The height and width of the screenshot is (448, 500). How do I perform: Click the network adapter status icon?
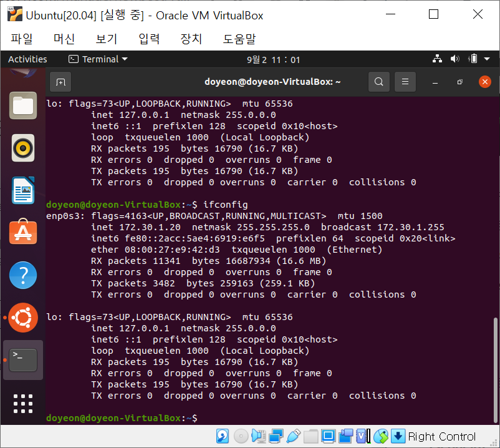tap(276, 436)
